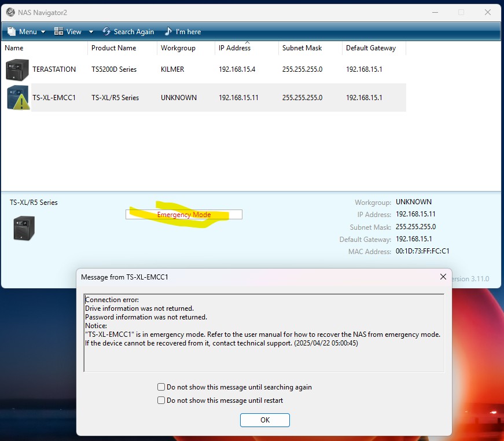Sort by the Subnet Mask column header
This screenshot has height=441, width=504.
tap(310, 48)
